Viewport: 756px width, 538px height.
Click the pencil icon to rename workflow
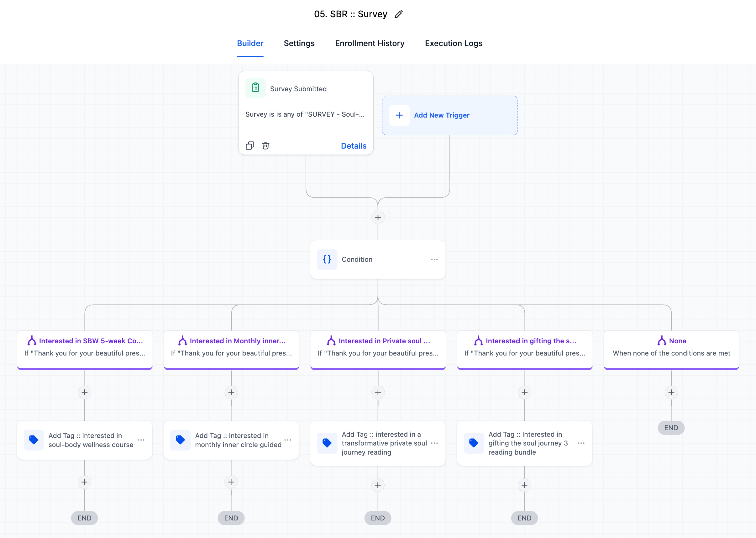[x=399, y=14]
